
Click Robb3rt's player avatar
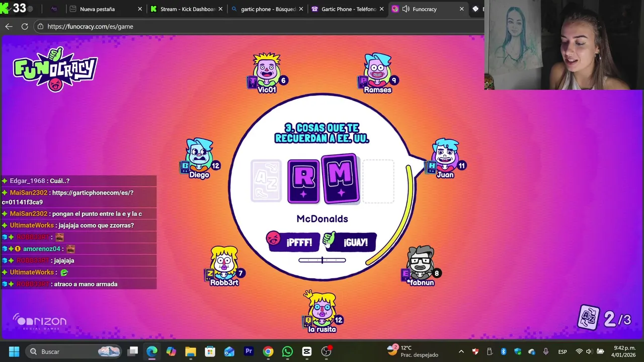click(224, 262)
